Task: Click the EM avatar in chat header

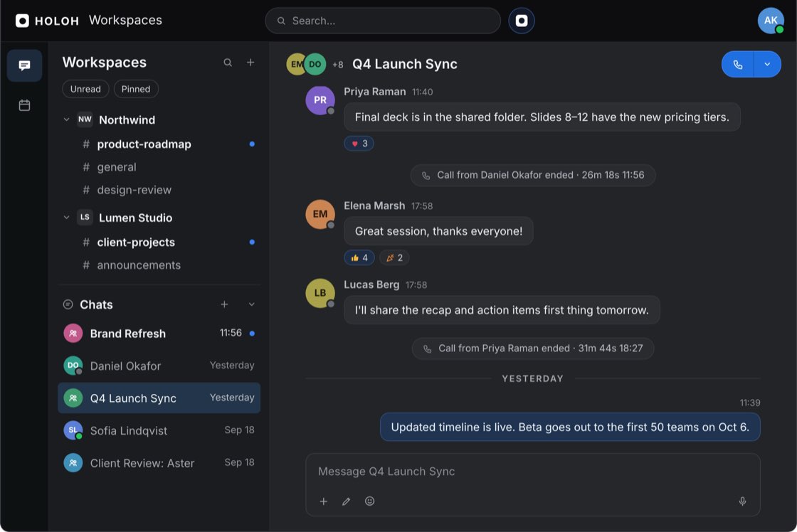Action: (295, 65)
